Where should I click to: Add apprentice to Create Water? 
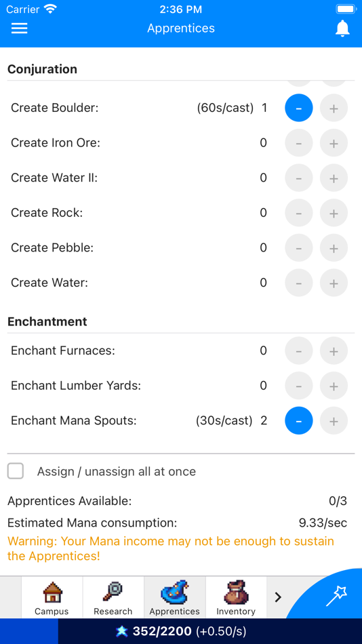[x=334, y=283]
